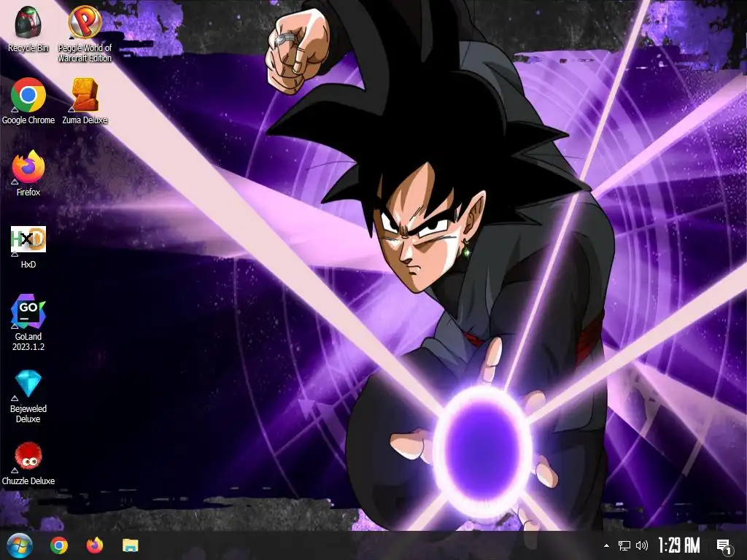
Task: Open the network status tray icon
Action: click(624, 545)
